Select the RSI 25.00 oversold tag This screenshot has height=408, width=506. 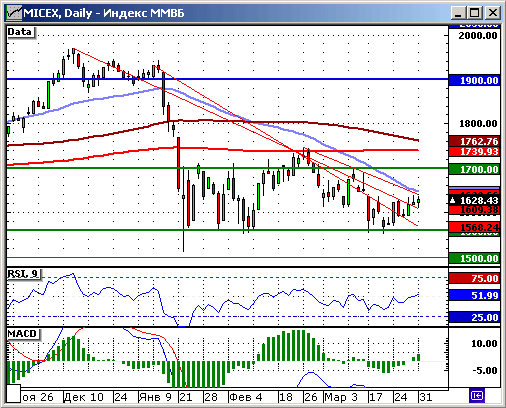pos(474,317)
